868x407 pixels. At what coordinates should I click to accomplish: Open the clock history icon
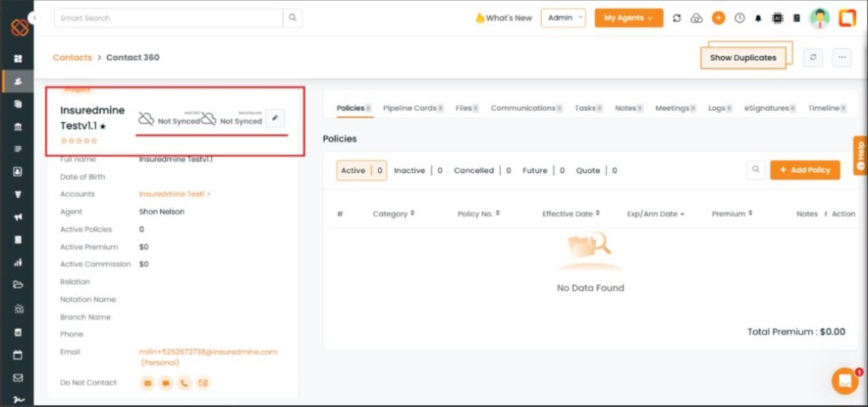pyautogui.click(x=739, y=18)
